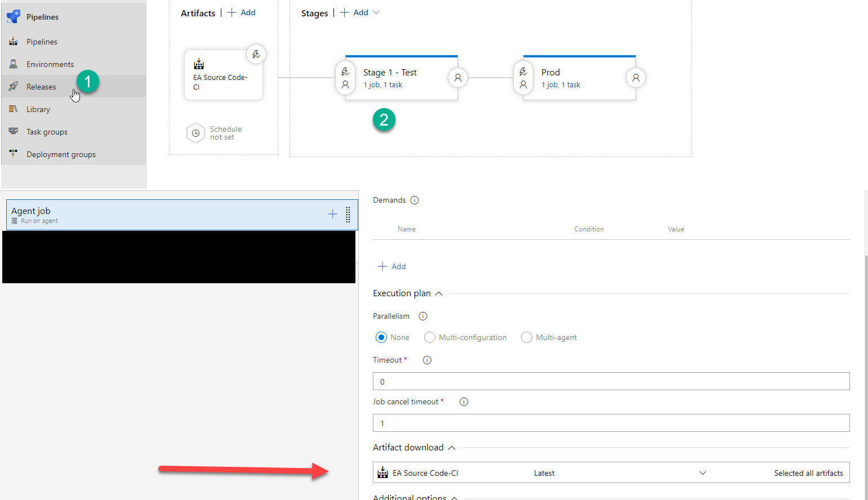Open the Pipelines header icon
The height and width of the screenshot is (500, 868).
click(14, 17)
